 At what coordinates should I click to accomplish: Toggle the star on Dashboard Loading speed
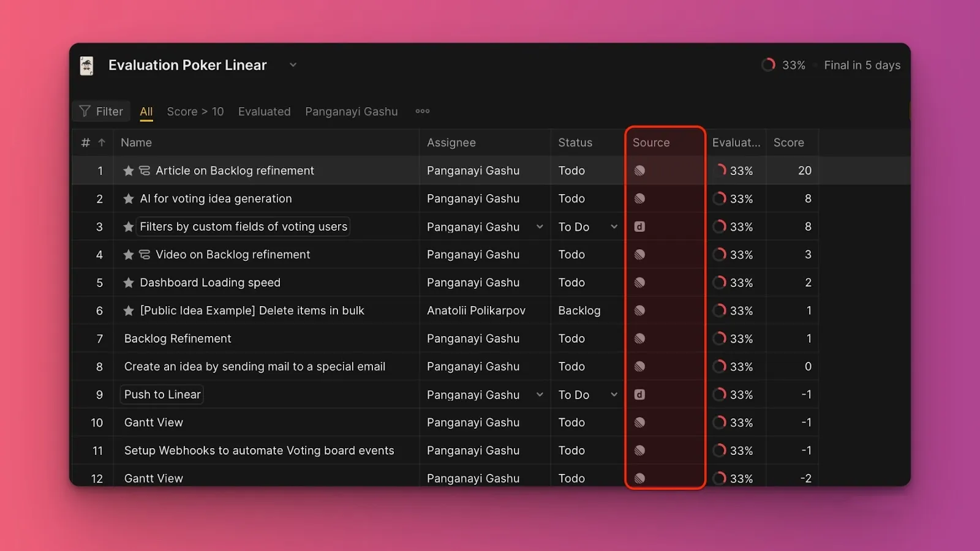click(x=129, y=283)
